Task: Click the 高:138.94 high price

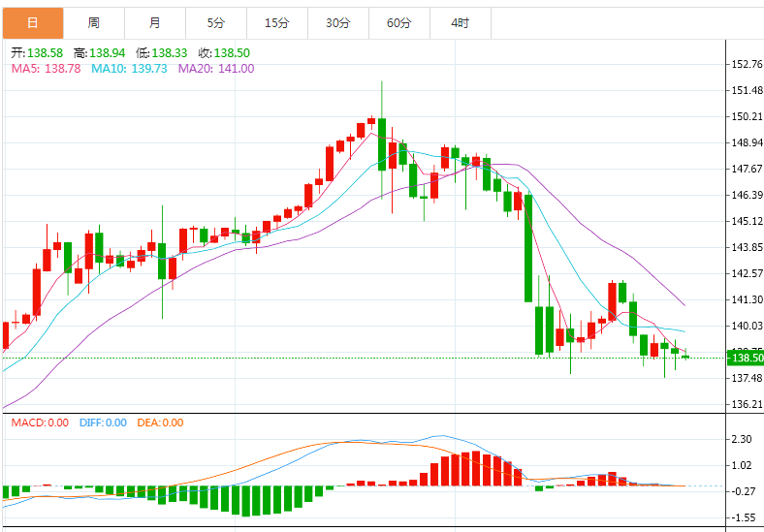Action: tap(100, 53)
